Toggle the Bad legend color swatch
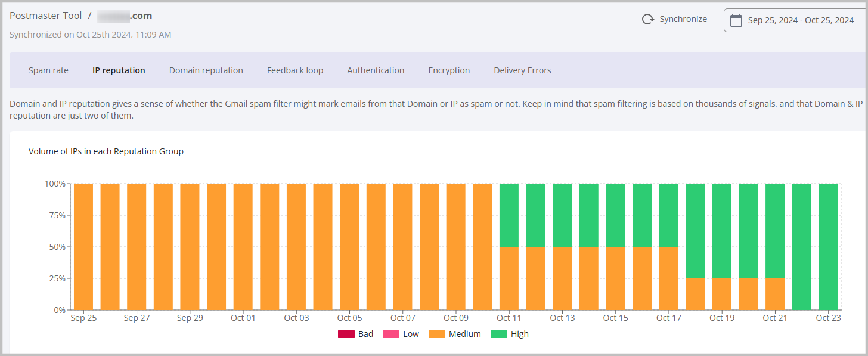The width and height of the screenshot is (868, 356). 346,334
